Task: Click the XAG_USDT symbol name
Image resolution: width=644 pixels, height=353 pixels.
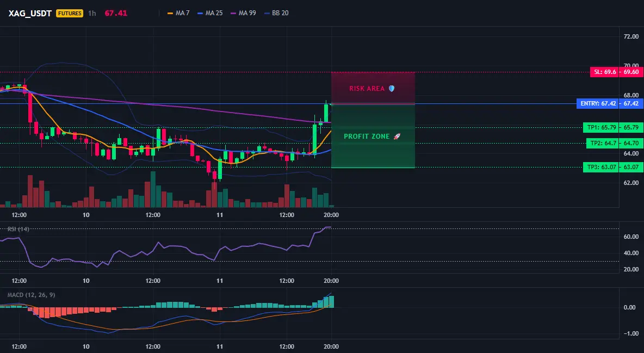Action: tap(30, 13)
